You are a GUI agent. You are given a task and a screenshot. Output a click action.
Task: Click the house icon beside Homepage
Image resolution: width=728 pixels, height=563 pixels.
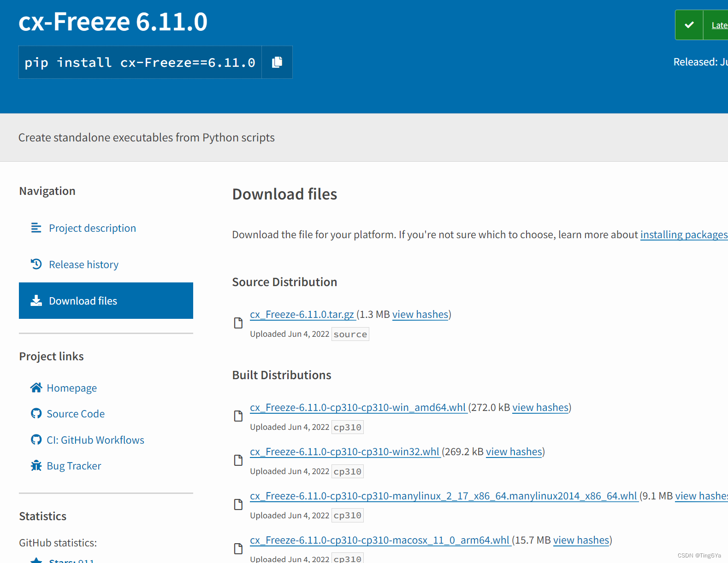tap(36, 387)
